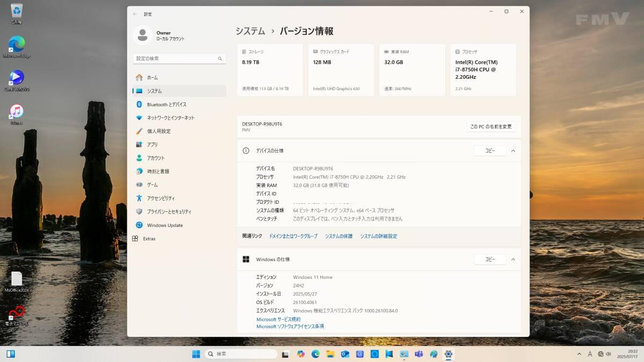Double-check iTunes desktop shortcut icon
Viewport: 644px width, 362px height.
[17, 112]
